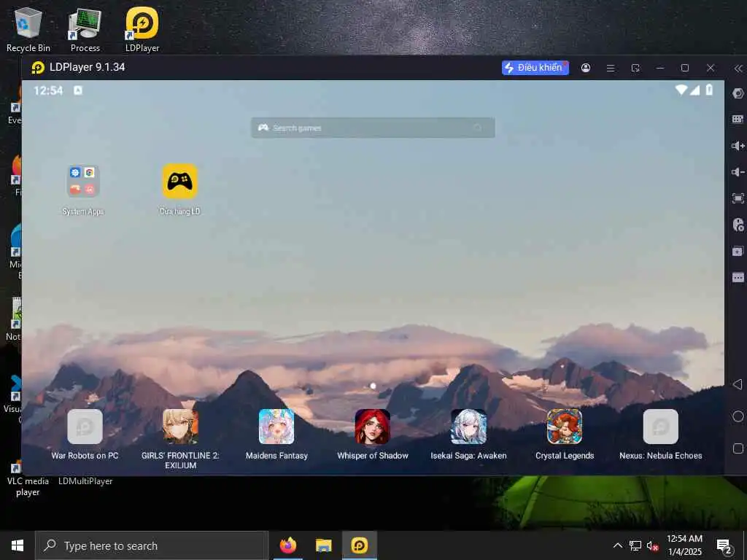Tap the Android recent apps square button

click(738, 448)
